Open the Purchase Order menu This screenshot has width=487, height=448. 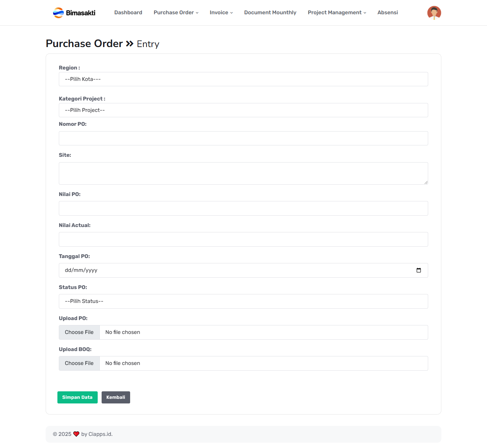coord(176,12)
